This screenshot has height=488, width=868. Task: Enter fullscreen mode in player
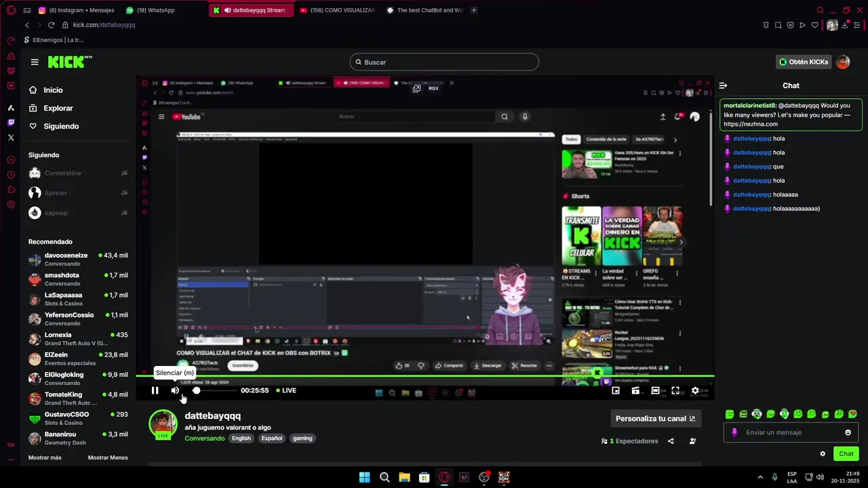pyautogui.click(x=675, y=390)
